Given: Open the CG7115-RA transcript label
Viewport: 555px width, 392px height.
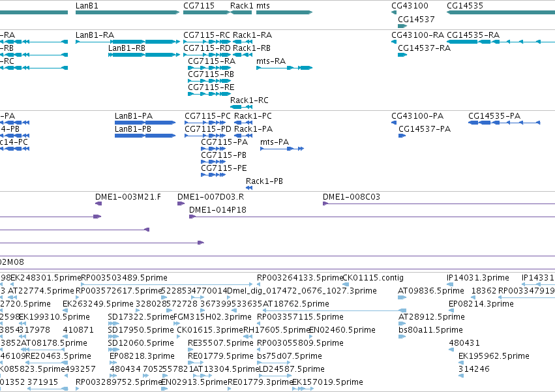Looking at the screenshot, I should pos(212,61).
